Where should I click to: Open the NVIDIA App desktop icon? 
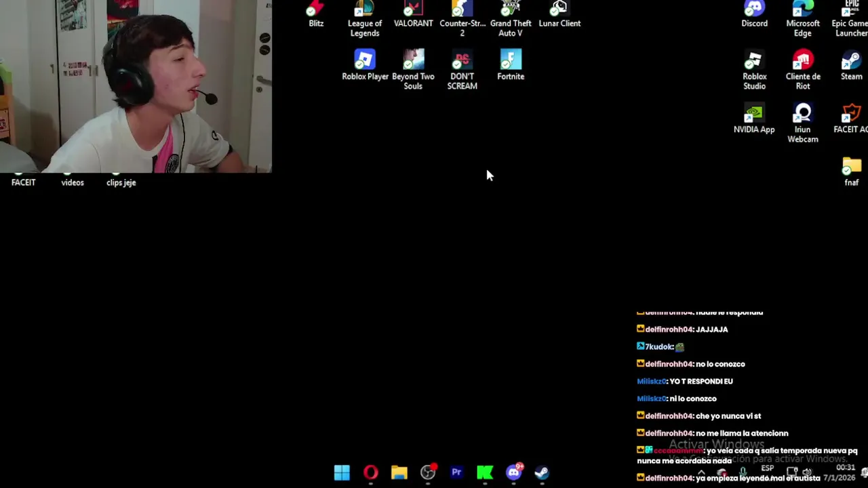(x=754, y=118)
